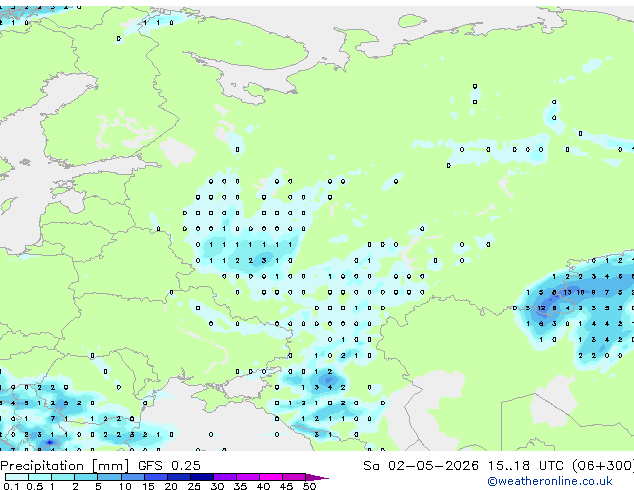Viewport: 634px width, 490px height.
Task: Click the 0.1 mm legend color swatch
Action: pos(17,477)
